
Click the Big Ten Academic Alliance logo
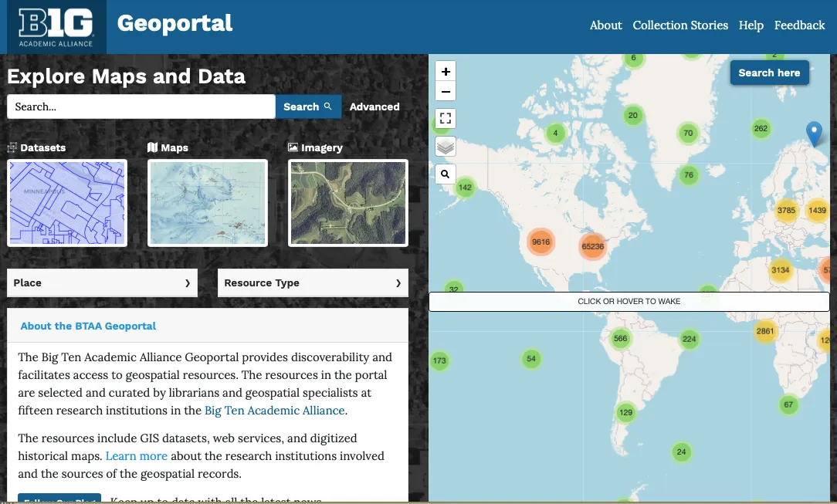56,28
